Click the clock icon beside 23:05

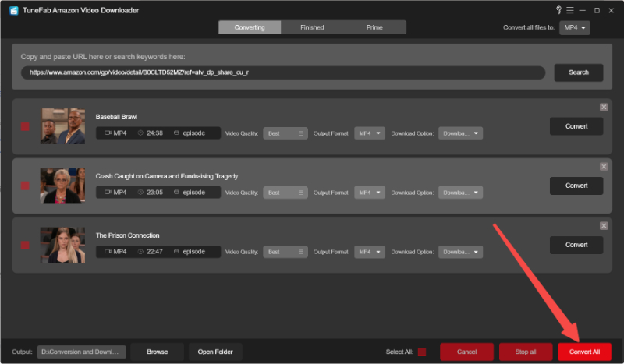pyautogui.click(x=140, y=193)
